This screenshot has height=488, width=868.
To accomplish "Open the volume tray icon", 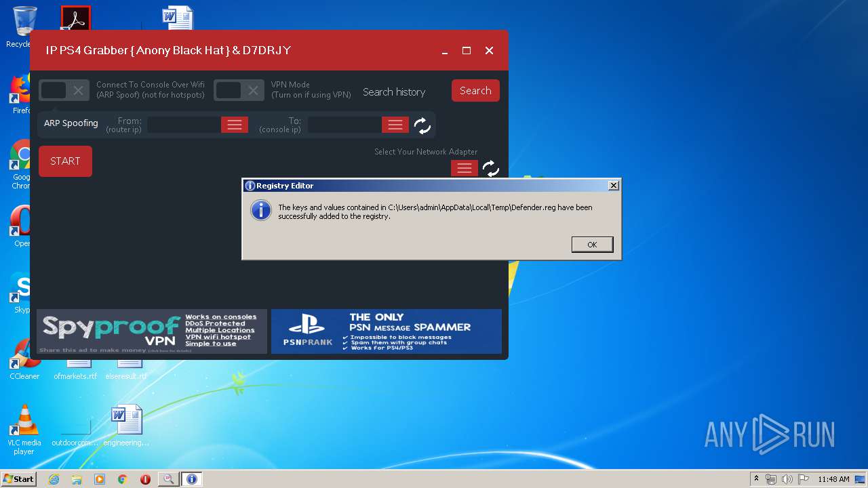I will tap(787, 479).
